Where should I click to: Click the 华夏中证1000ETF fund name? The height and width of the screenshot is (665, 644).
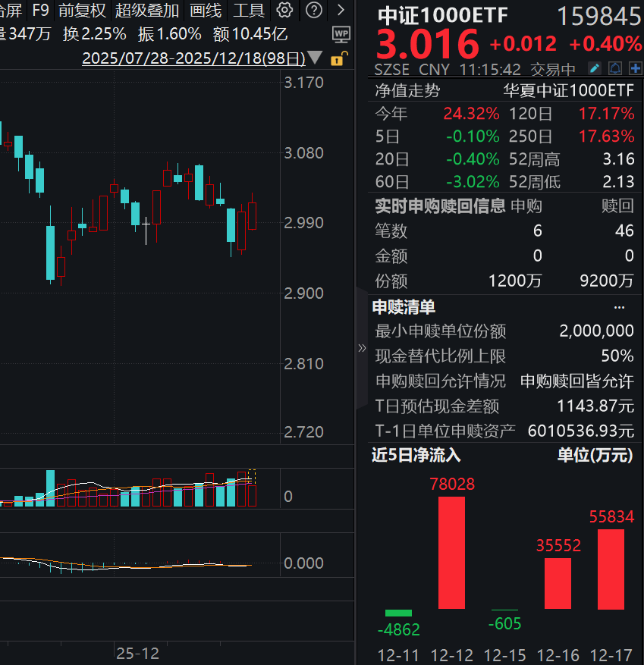(x=569, y=91)
